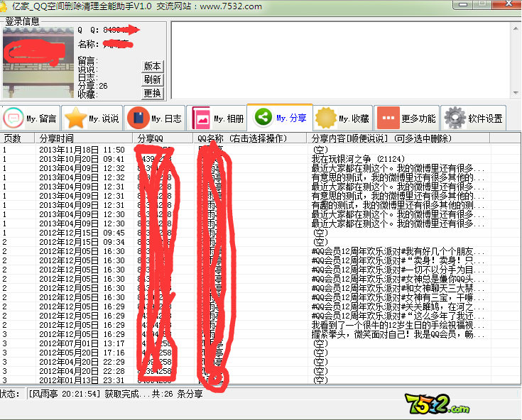Select the share #QQ会员12周年欢乐派对#“卖身！卖身！只...
Viewport: 522px width, 420px height.
pos(261,260)
